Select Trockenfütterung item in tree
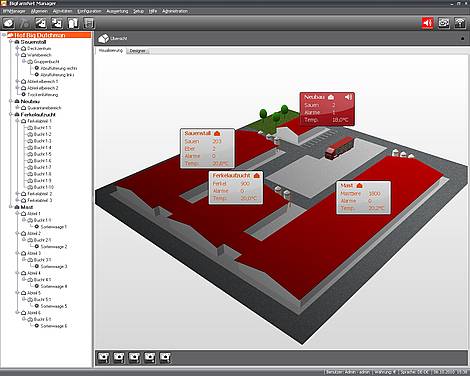Viewport: 470px width, 376px height. pos(43,95)
